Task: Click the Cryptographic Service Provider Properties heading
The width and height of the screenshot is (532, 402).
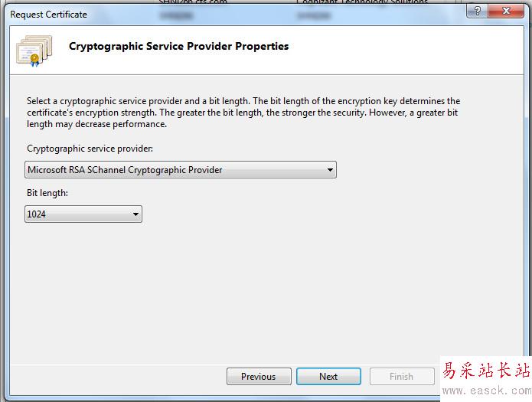Action: [x=178, y=46]
